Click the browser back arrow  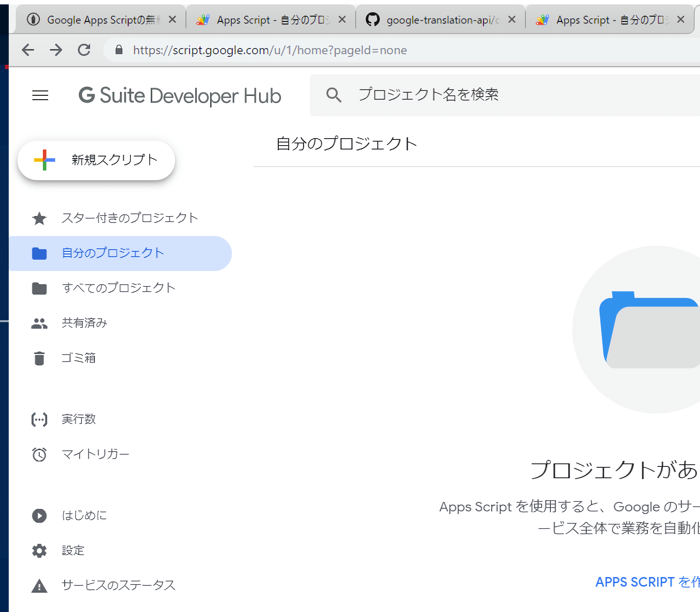[28, 50]
